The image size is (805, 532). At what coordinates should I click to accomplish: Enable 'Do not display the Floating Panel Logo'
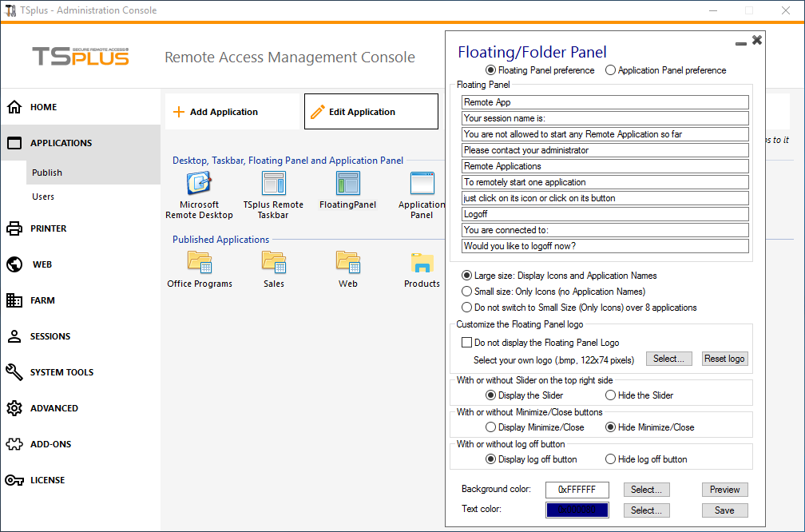click(467, 343)
